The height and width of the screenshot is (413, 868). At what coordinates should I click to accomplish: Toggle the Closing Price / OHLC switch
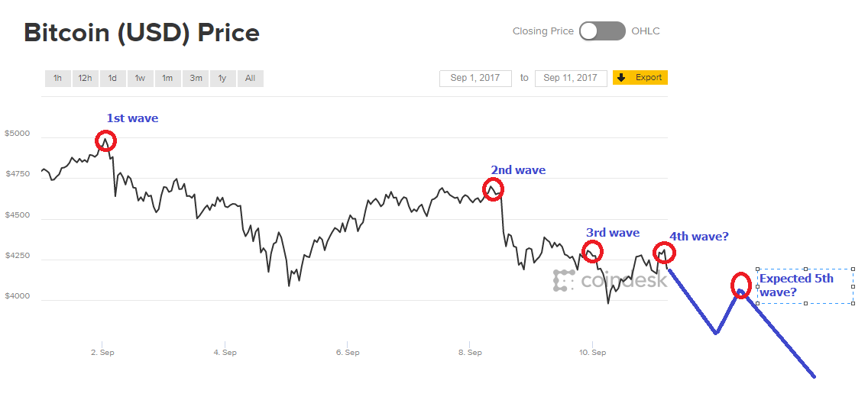click(x=602, y=31)
